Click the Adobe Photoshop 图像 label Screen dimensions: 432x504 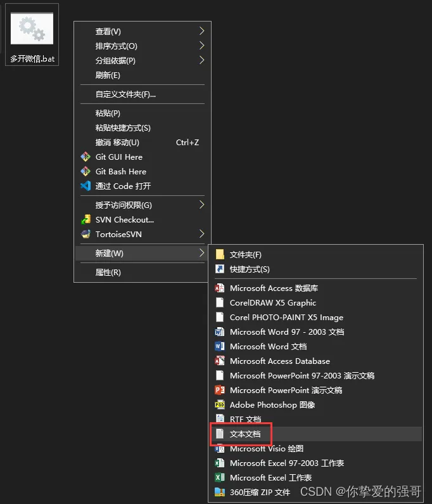[x=272, y=404]
